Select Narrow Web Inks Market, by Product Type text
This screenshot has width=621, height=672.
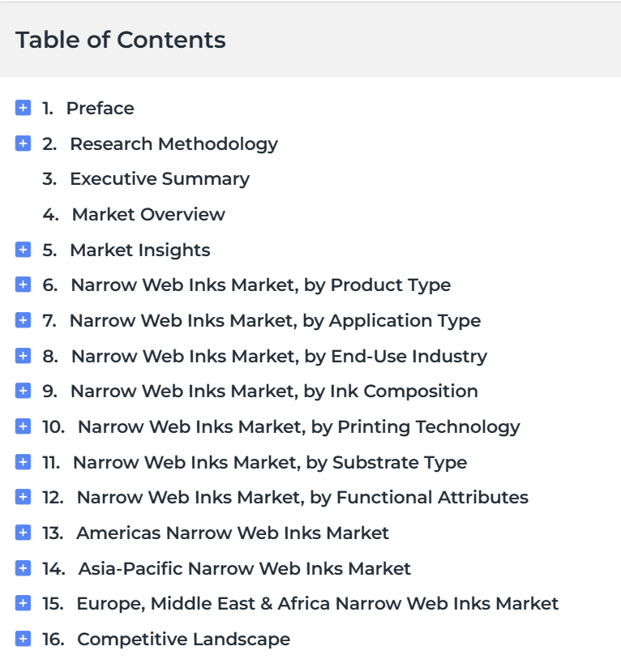pos(260,285)
